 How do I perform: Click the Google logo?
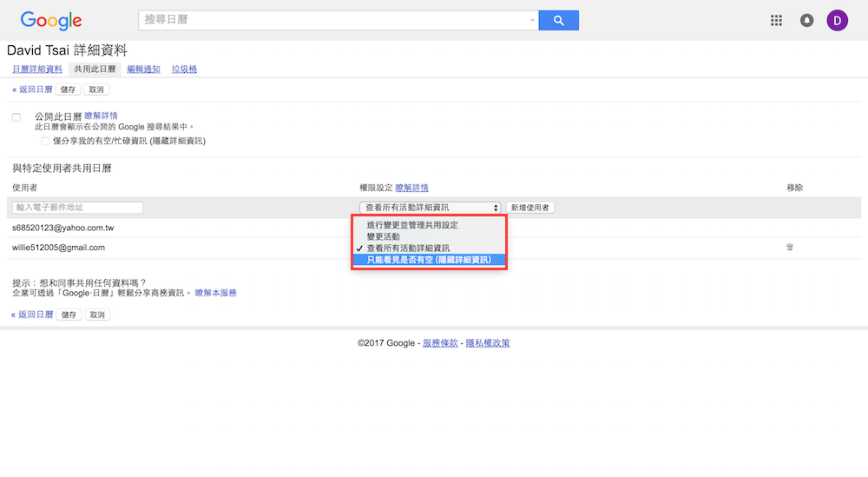point(50,21)
